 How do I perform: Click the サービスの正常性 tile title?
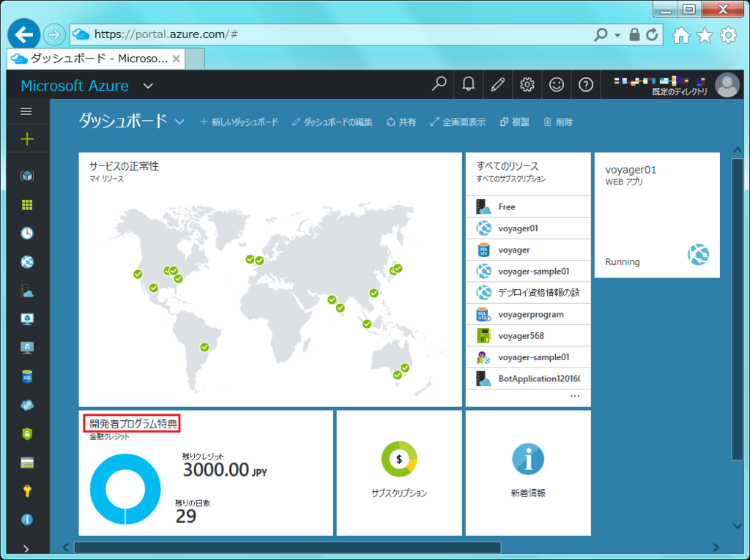pos(124,166)
